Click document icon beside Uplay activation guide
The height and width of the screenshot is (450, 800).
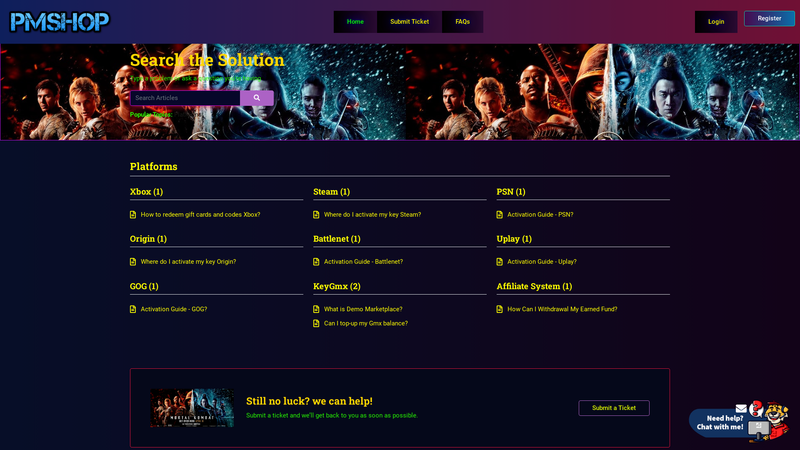pyautogui.click(x=499, y=262)
